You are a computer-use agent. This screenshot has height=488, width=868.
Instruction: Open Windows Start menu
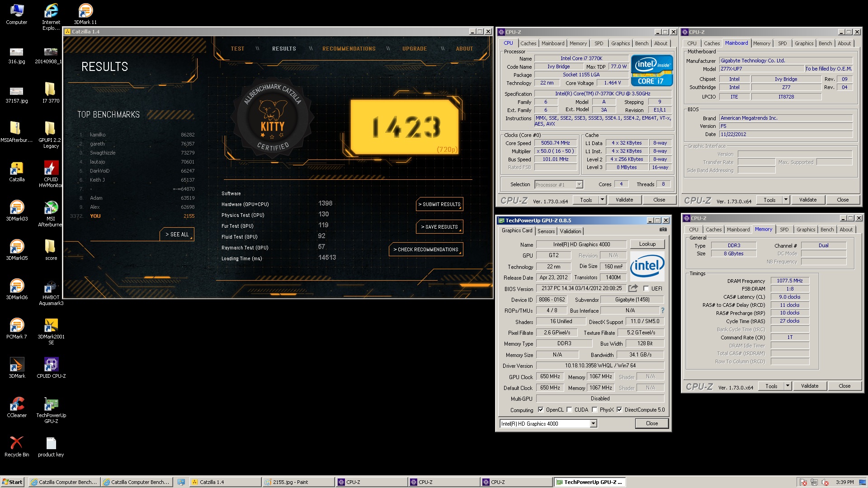click(x=12, y=482)
